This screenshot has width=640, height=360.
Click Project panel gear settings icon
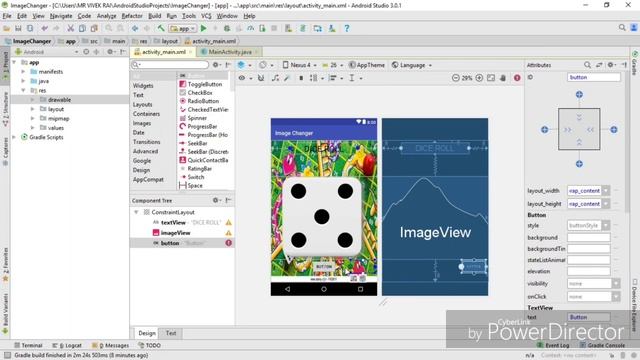click(111, 52)
